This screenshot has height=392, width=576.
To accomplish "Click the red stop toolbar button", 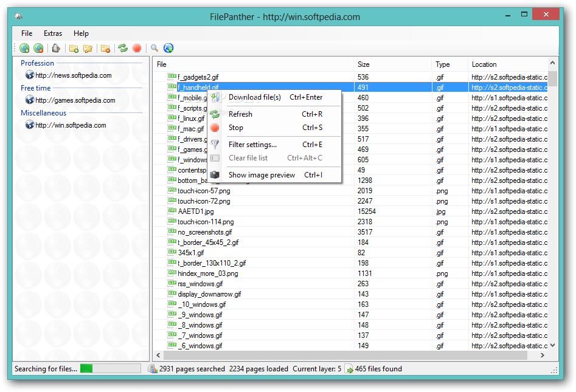I will [137, 48].
